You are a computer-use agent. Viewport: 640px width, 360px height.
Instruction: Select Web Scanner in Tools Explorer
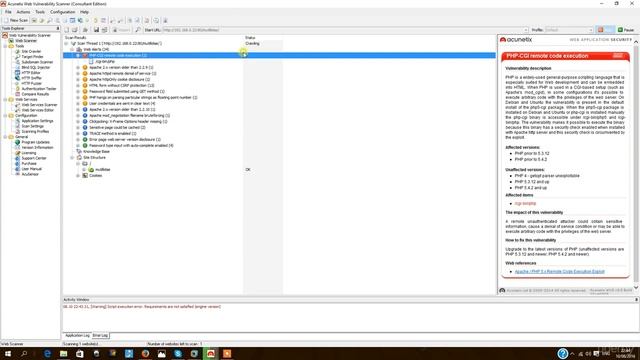pyautogui.click(x=26, y=41)
